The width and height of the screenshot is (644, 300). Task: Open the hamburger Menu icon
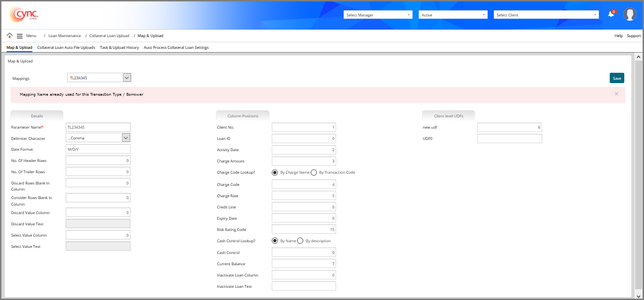coord(20,36)
